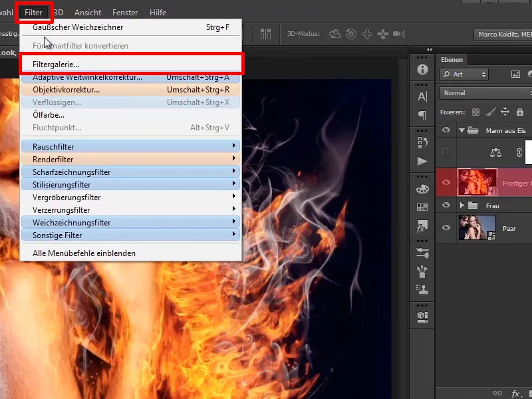
Task: Click the align distribute icon in options bar
Action: pos(265,34)
